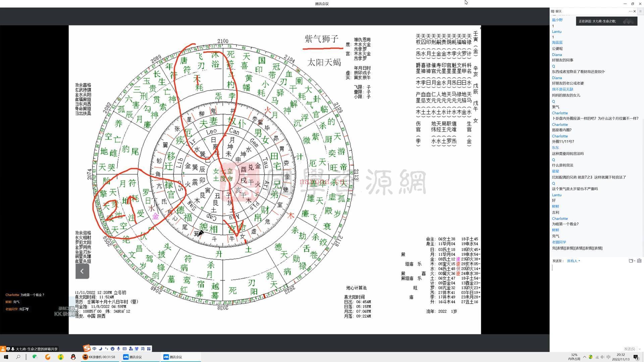Click the 地心计算法 label under the chart
This screenshot has height=362, width=644.
click(x=356, y=288)
